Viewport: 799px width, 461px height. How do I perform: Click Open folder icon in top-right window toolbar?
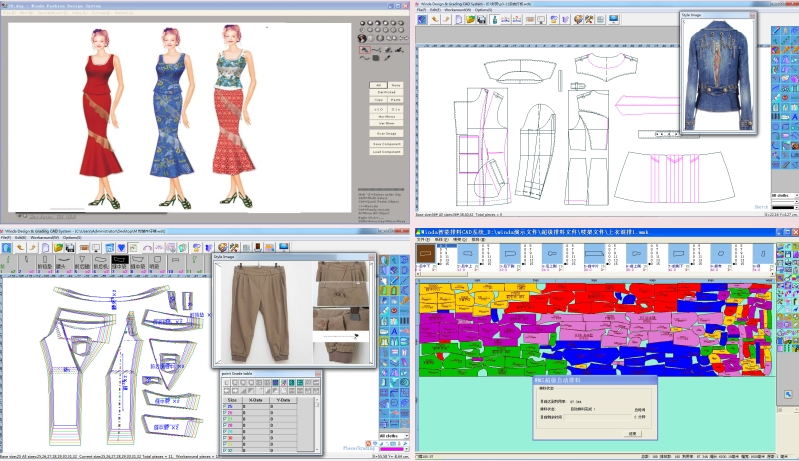470,19
